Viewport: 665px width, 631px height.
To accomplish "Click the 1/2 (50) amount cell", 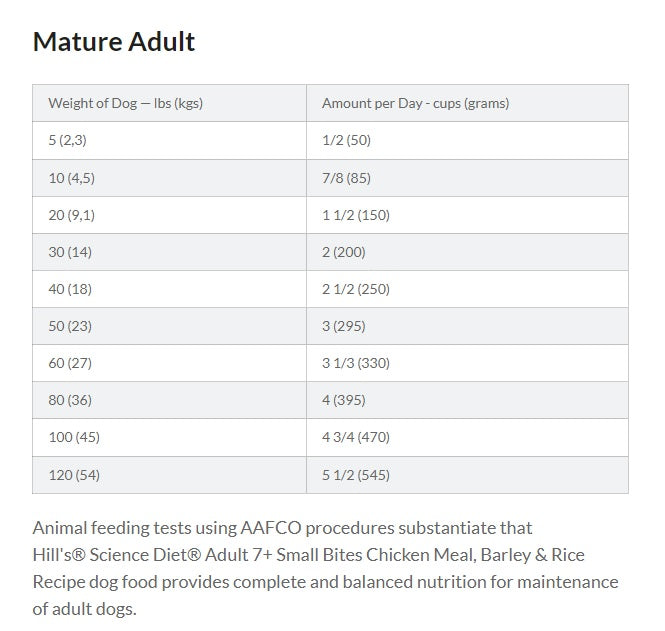I will 467,140.
